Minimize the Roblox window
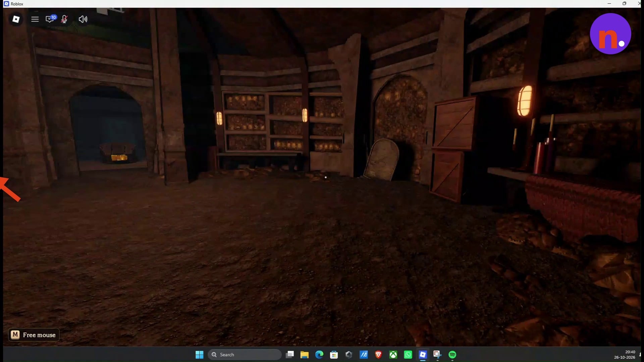Viewport: 644px width, 362px height. [x=609, y=4]
